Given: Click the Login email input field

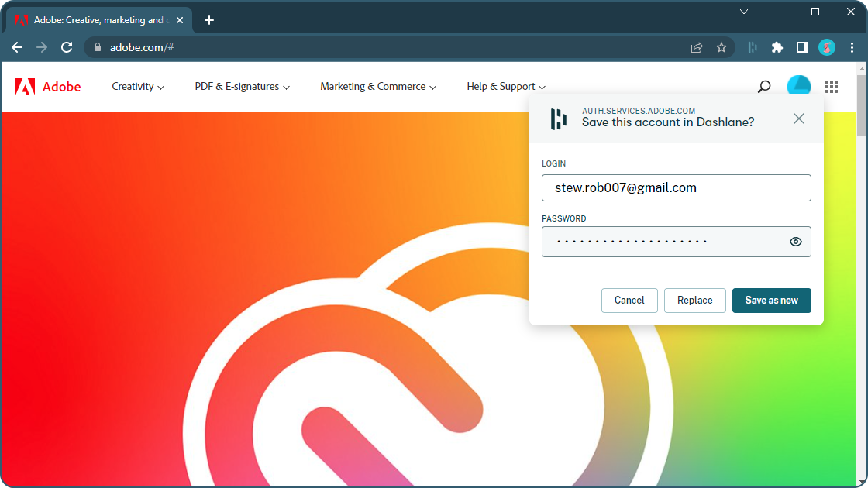Looking at the screenshot, I should click(x=677, y=188).
